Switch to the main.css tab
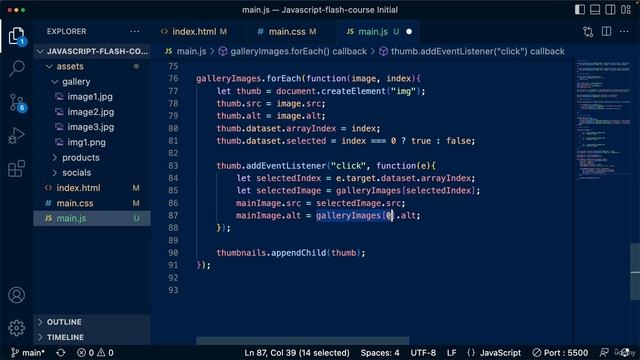This screenshot has height=360, width=640. [287, 31]
